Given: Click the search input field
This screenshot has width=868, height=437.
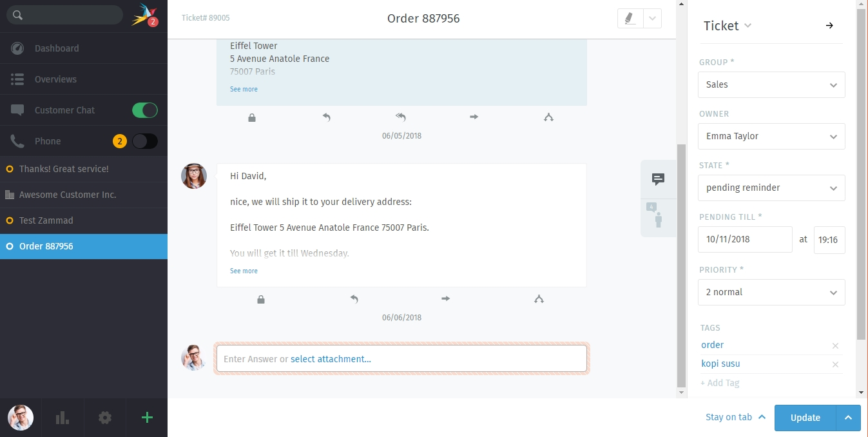Looking at the screenshot, I should click(x=64, y=15).
